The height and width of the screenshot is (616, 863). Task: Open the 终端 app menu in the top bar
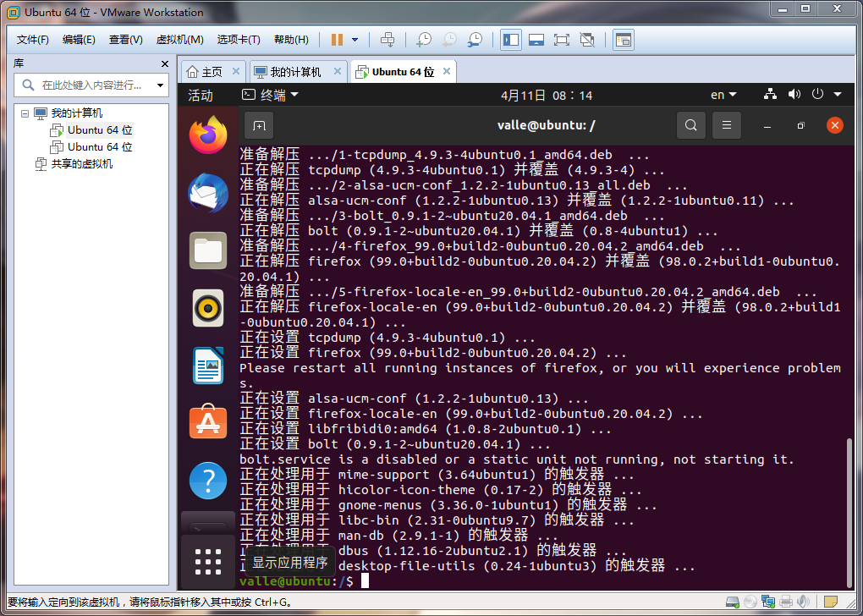[270, 96]
